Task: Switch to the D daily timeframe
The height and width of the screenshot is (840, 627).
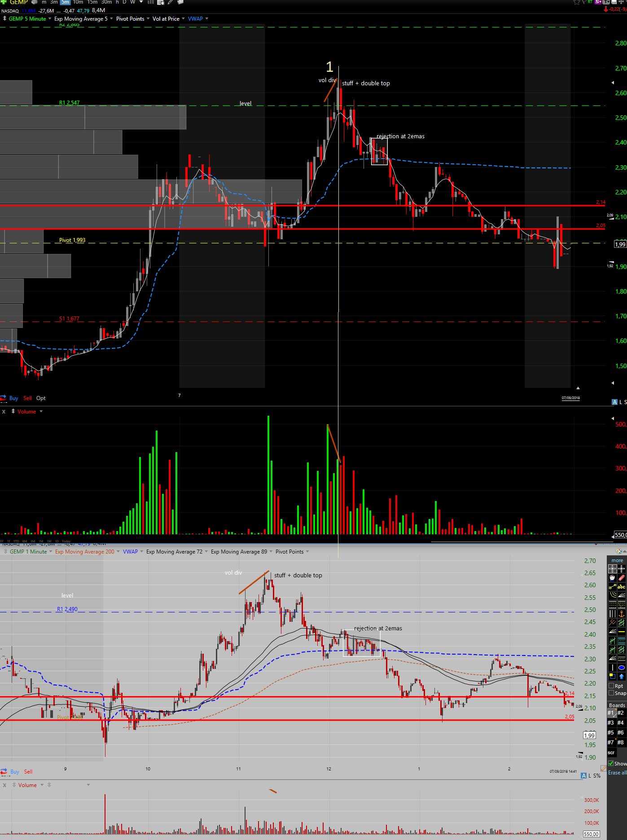Action: (x=124, y=2)
